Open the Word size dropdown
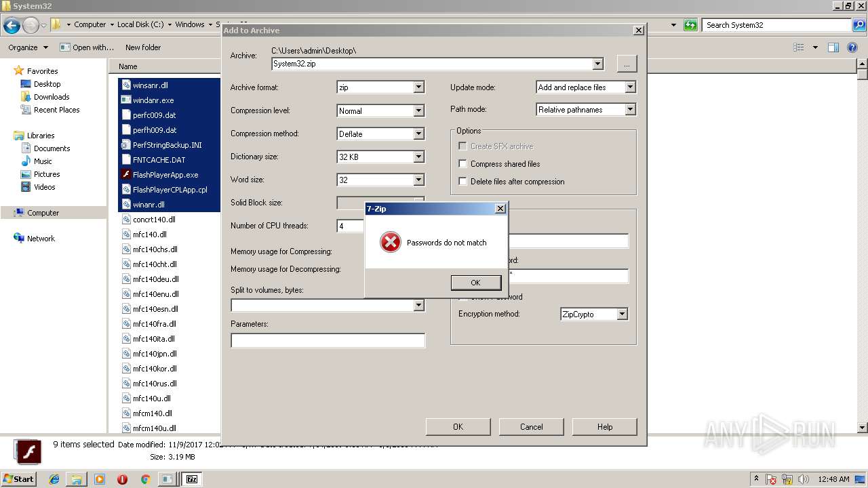Image resolution: width=868 pixels, height=488 pixels. pos(418,180)
